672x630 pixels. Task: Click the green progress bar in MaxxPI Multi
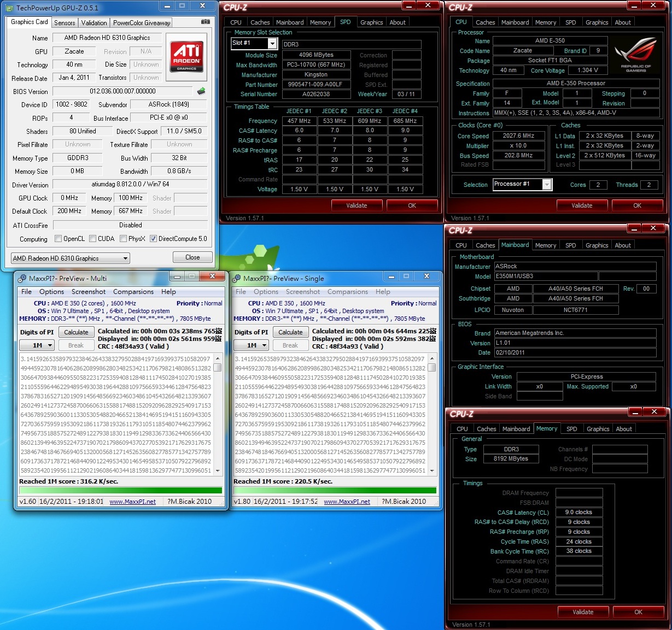coord(121,491)
